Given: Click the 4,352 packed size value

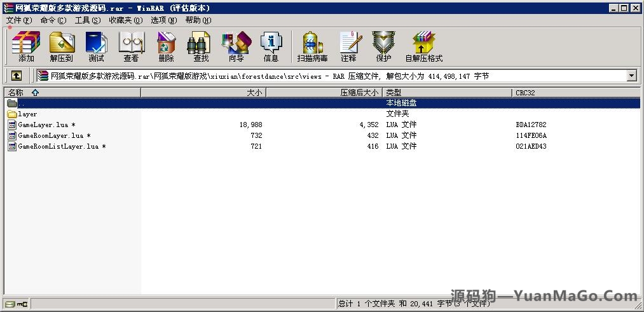Looking at the screenshot, I should [x=369, y=125].
